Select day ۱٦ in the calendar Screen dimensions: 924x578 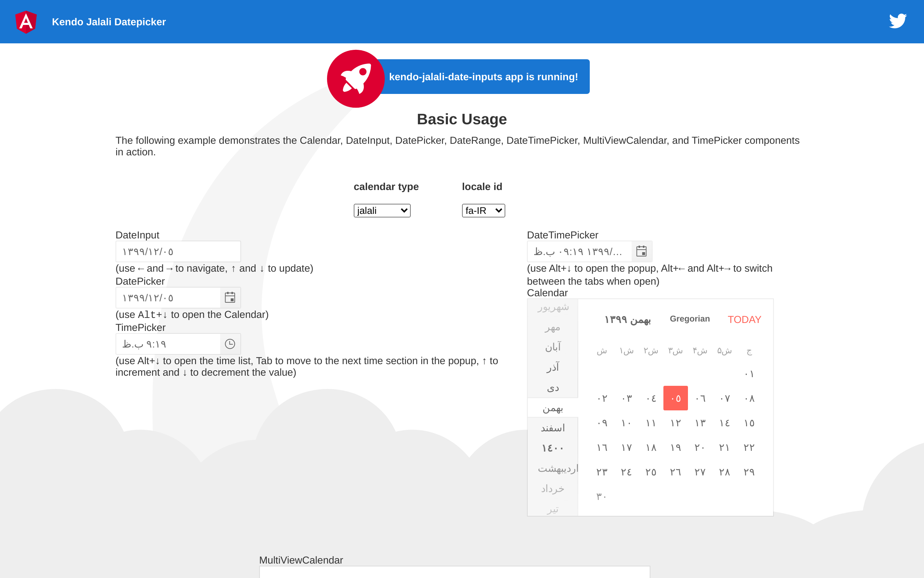pyautogui.click(x=602, y=447)
